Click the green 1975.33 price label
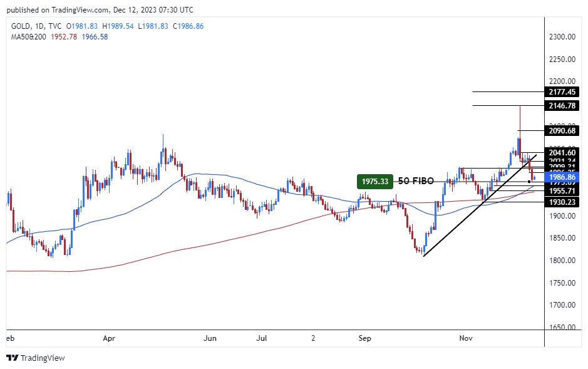This screenshot has height=369, width=588. (375, 181)
